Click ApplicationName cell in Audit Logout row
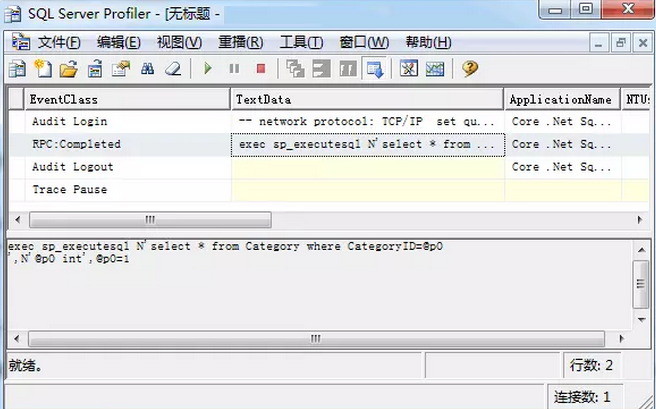This screenshot has width=656, height=409. pyautogui.click(x=563, y=167)
